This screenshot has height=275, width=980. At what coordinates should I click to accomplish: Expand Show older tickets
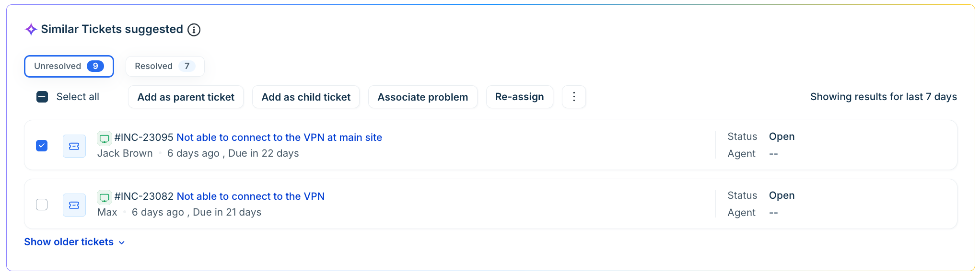click(74, 242)
